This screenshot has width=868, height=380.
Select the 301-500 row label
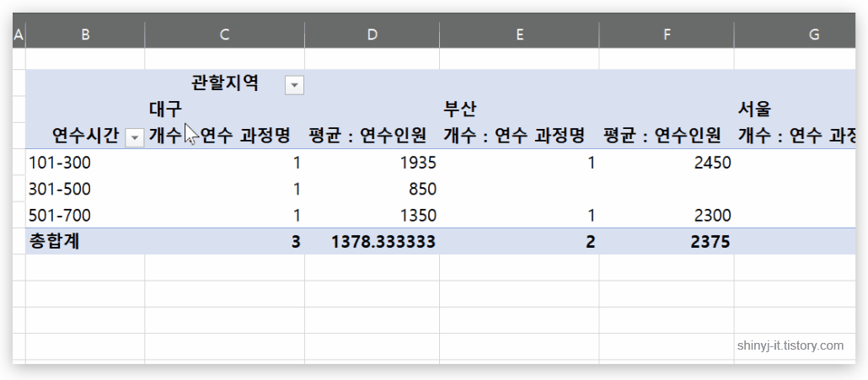point(60,190)
